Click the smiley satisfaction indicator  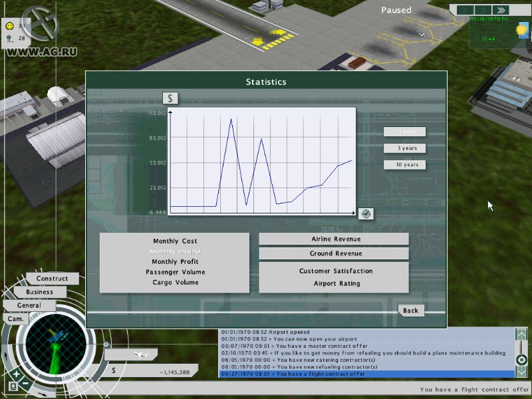pyautogui.click(x=10, y=26)
